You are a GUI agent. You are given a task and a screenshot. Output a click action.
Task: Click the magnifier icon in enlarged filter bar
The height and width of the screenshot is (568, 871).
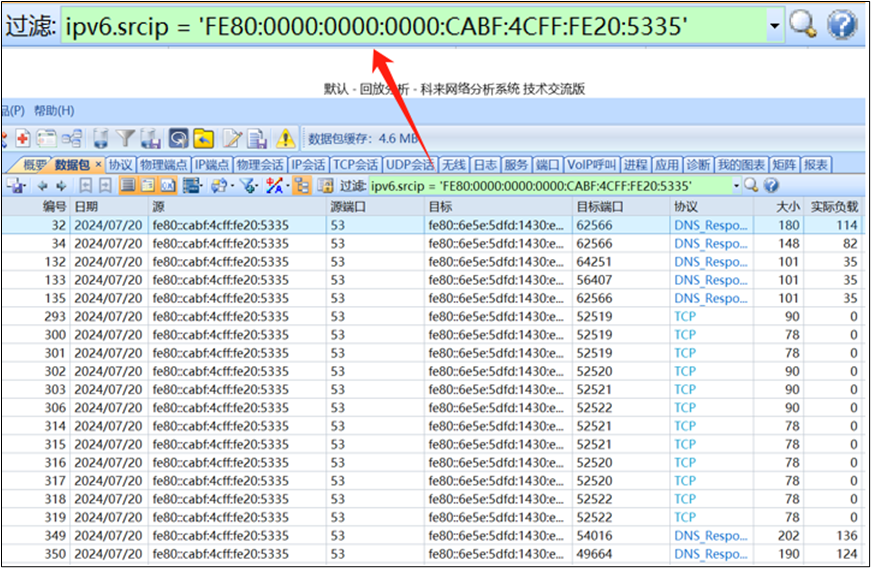803,25
